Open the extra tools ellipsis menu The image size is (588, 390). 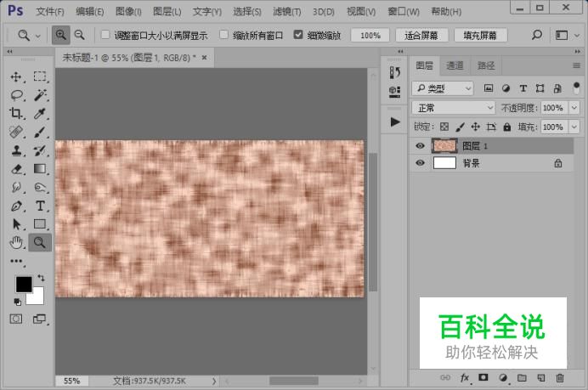point(16,261)
